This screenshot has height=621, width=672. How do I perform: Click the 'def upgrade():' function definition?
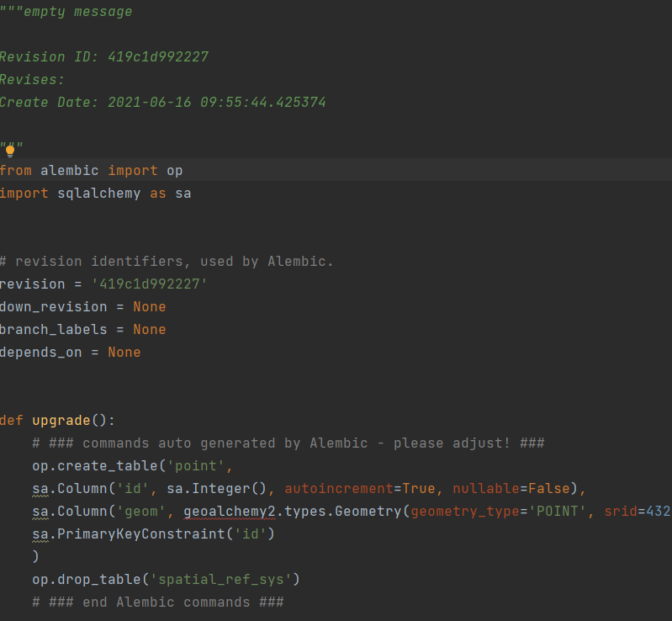click(57, 420)
